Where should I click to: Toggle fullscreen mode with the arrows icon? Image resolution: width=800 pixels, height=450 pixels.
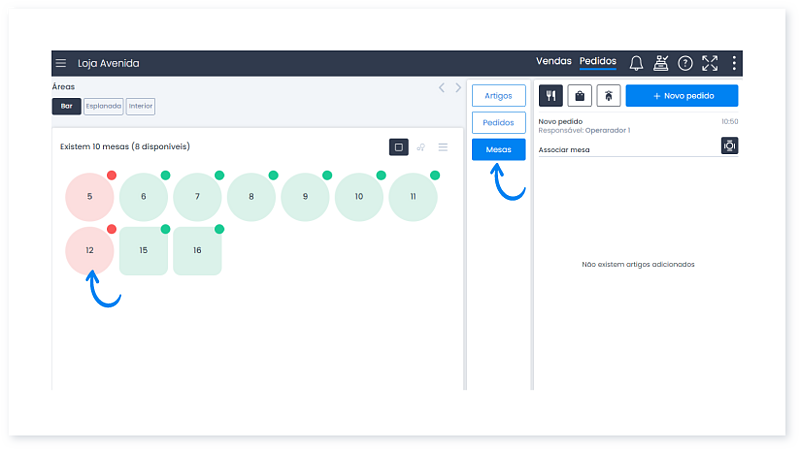(710, 63)
